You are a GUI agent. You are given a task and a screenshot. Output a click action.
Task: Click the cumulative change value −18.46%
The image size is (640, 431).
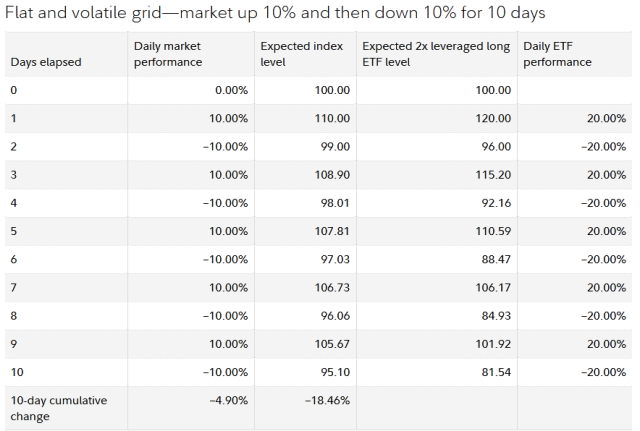point(327,400)
